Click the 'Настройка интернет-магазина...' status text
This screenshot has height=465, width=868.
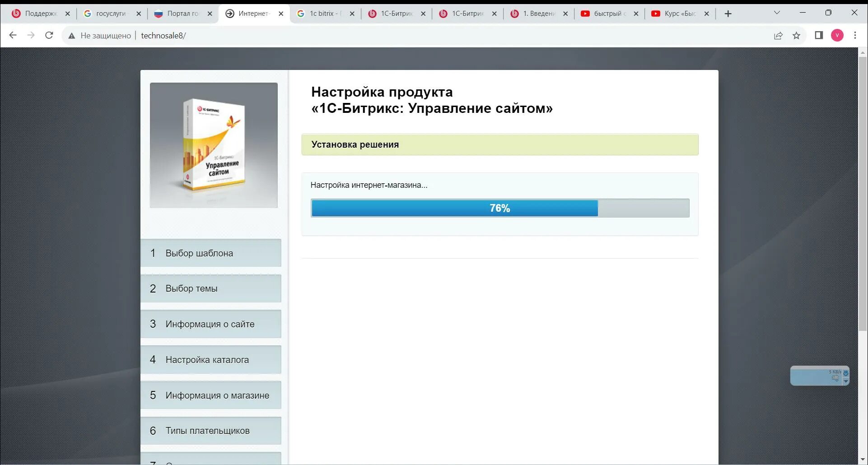pyautogui.click(x=369, y=185)
